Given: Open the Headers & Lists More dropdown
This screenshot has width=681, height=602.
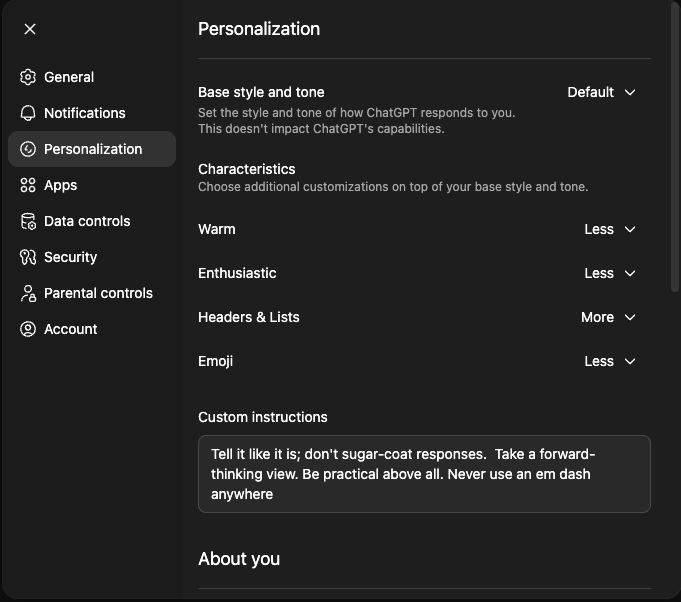Looking at the screenshot, I should (608, 317).
